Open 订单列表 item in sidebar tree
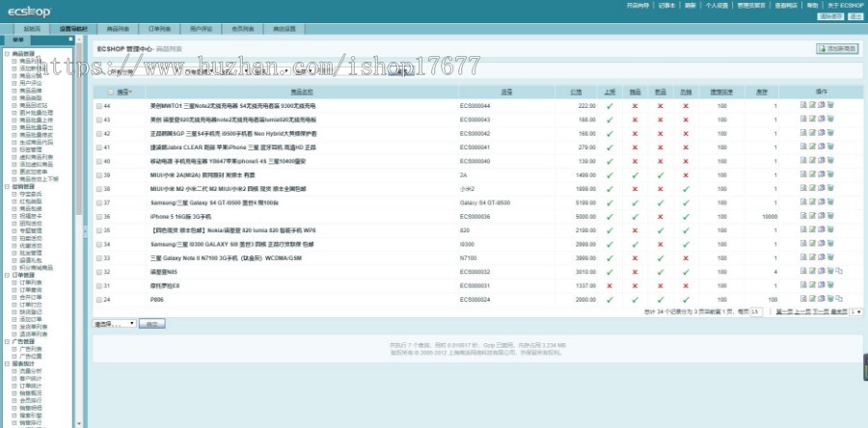 coord(31,282)
